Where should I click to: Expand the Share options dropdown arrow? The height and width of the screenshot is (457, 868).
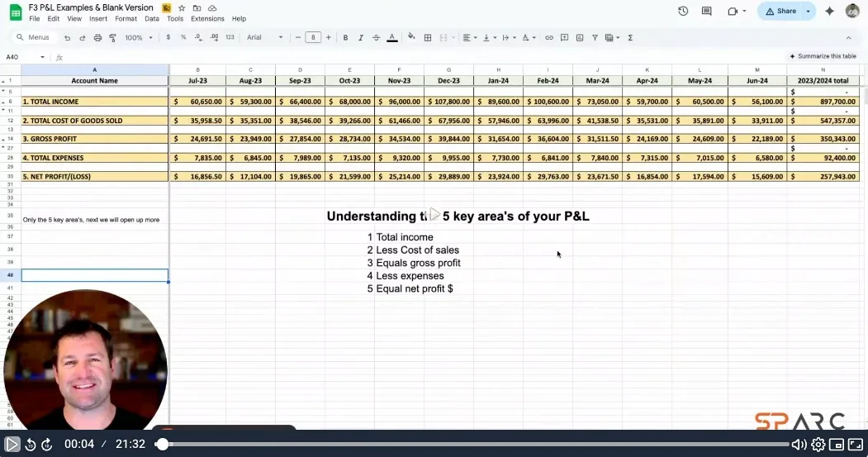pos(809,11)
